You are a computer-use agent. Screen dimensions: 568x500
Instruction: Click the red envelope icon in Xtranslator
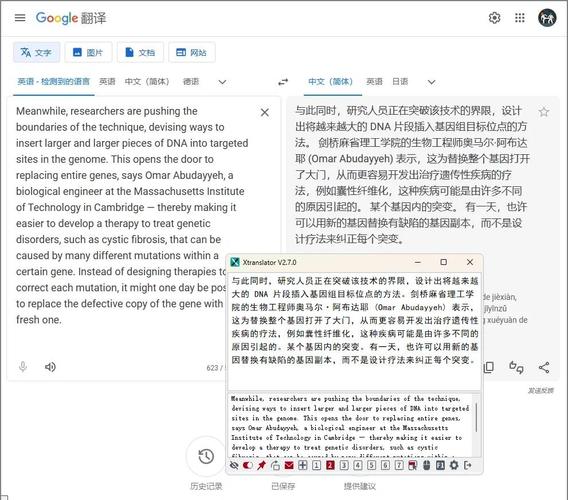pyautogui.click(x=289, y=465)
